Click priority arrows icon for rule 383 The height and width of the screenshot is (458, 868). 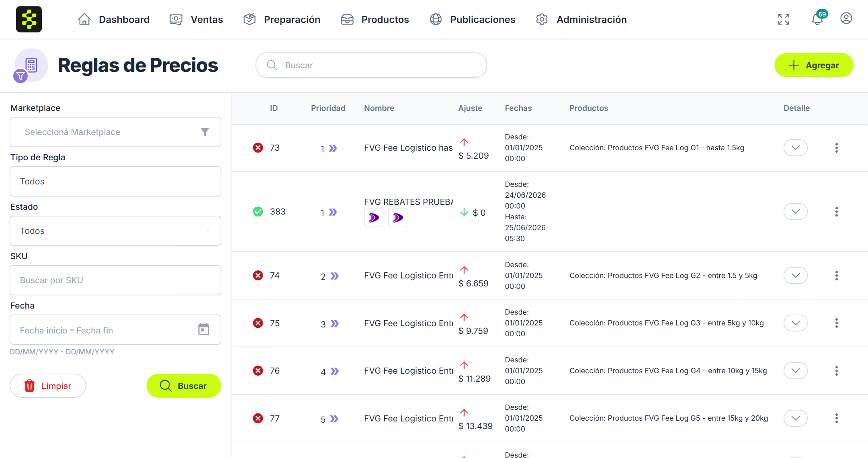pyautogui.click(x=333, y=212)
